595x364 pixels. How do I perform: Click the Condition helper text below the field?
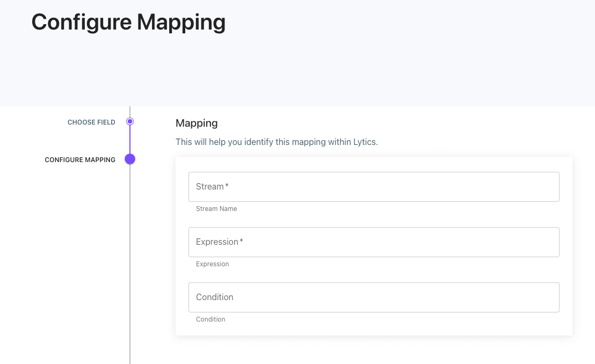click(211, 319)
